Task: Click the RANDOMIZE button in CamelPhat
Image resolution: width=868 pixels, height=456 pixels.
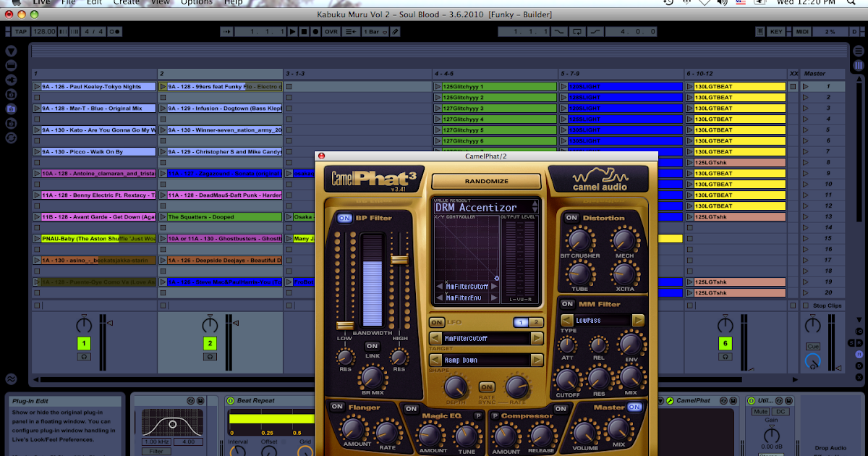Action: pos(486,181)
